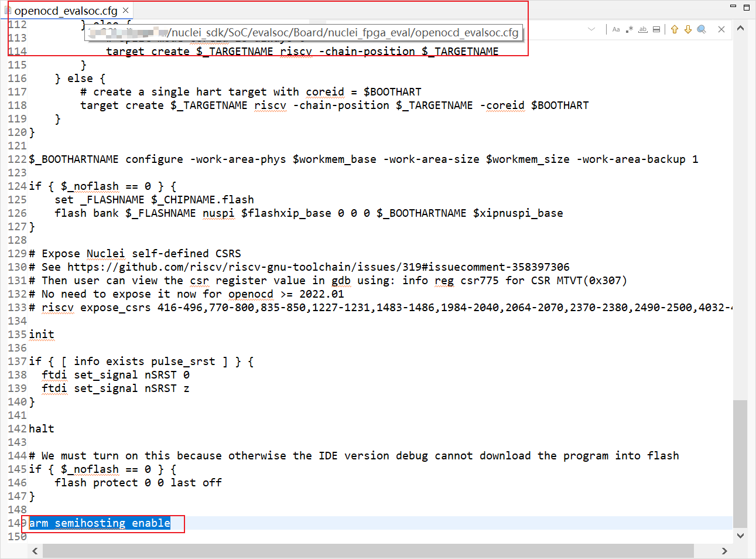Close the find bar with X
Image resolution: width=756 pixels, height=559 pixels.
point(721,29)
